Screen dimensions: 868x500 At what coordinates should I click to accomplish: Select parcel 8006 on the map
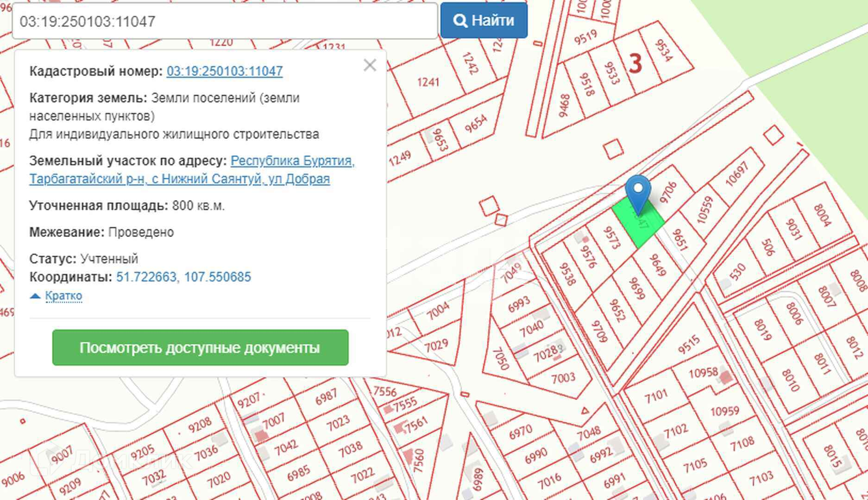794,314
